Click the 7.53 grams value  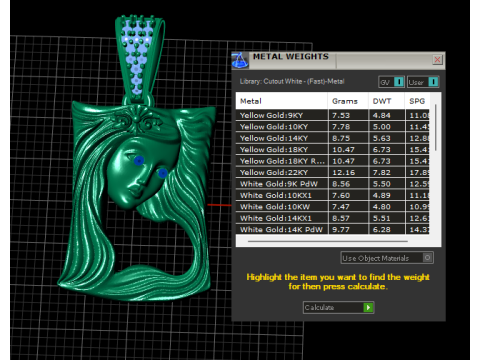pos(341,115)
